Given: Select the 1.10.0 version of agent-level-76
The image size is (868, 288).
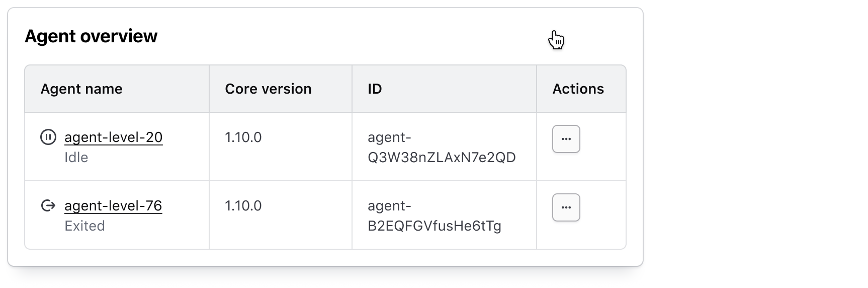Looking at the screenshot, I should (x=243, y=205).
